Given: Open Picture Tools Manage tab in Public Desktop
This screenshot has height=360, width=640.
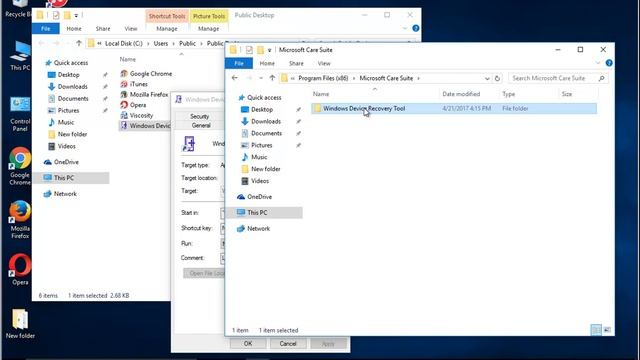Looking at the screenshot, I should (209, 29).
